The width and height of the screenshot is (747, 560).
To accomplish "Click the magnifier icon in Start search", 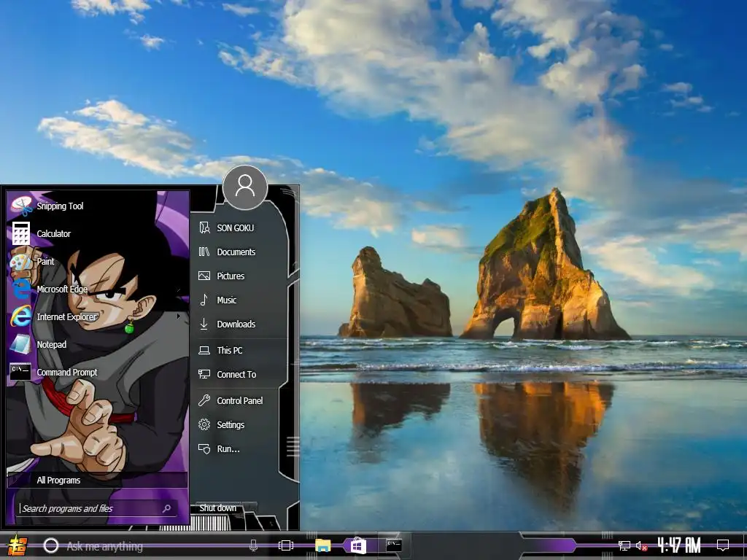I will coord(167,508).
